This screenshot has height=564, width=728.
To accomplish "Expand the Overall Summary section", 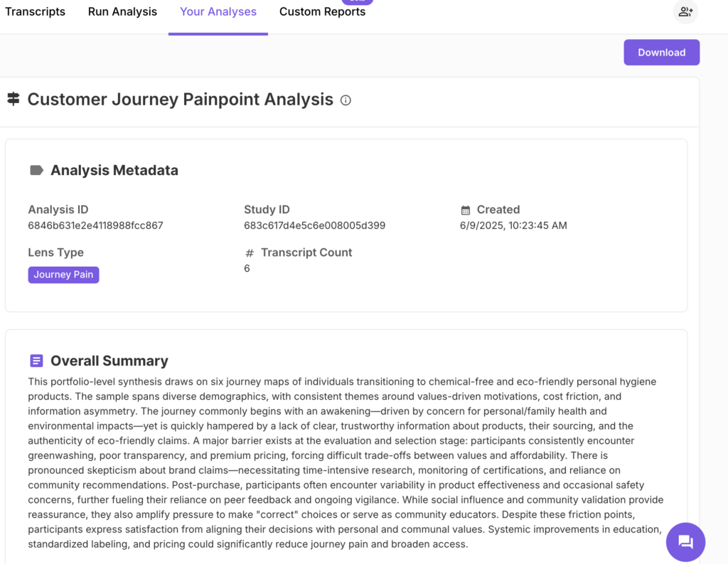I will [109, 361].
